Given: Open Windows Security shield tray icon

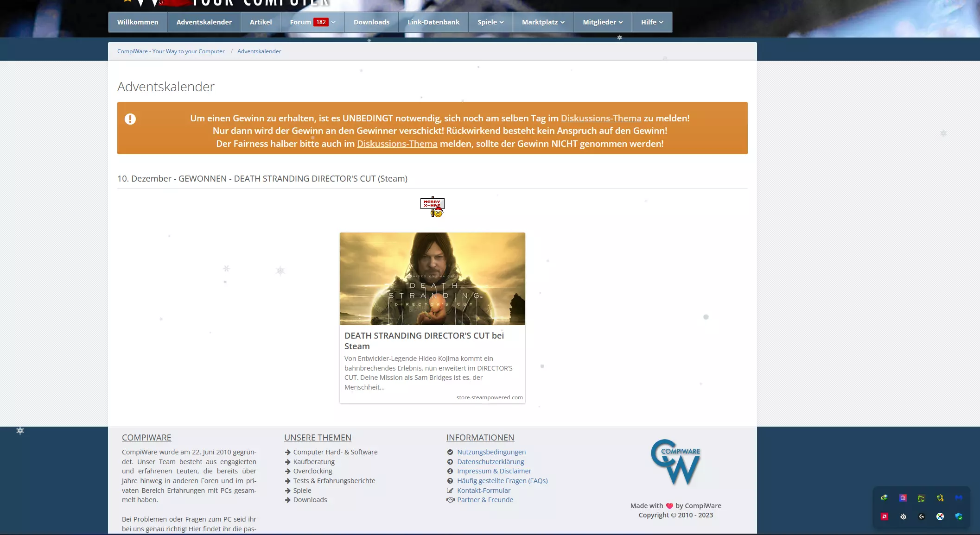Looking at the screenshot, I should (959, 516).
